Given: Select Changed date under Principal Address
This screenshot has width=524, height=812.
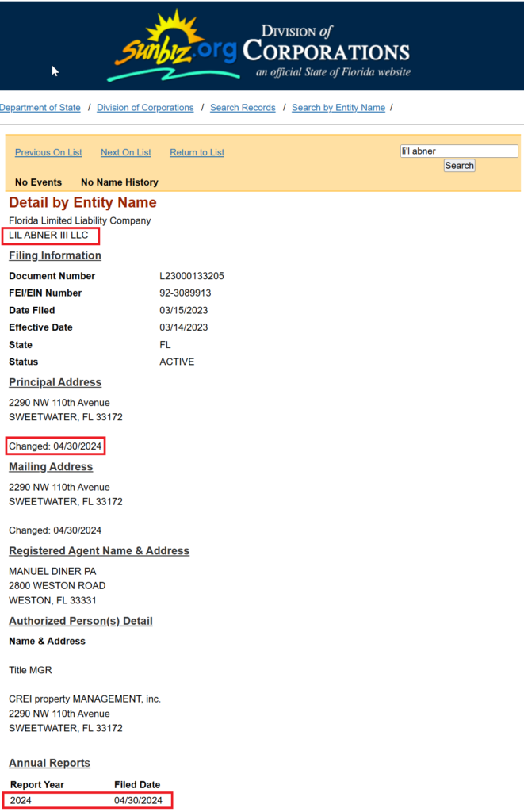Looking at the screenshot, I should pyautogui.click(x=55, y=446).
